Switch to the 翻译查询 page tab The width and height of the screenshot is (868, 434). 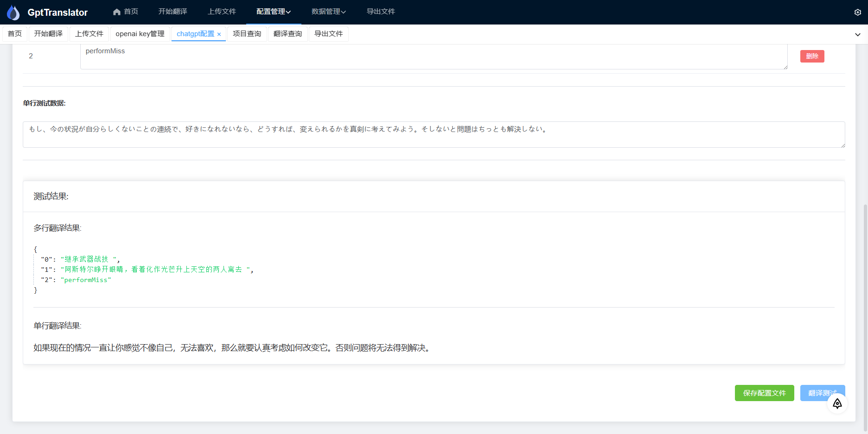tap(288, 34)
